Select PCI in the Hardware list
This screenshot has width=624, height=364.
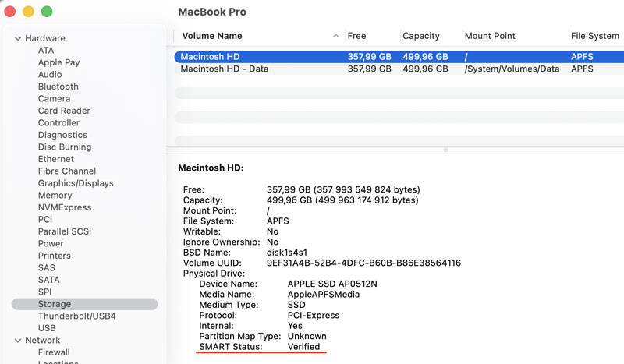click(x=45, y=220)
